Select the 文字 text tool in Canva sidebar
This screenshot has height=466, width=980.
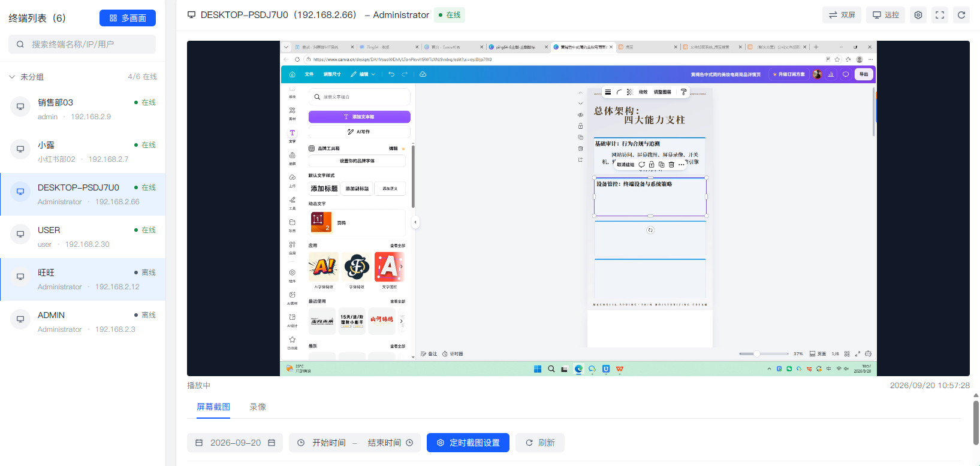pyautogui.click(x=292, y=136)
